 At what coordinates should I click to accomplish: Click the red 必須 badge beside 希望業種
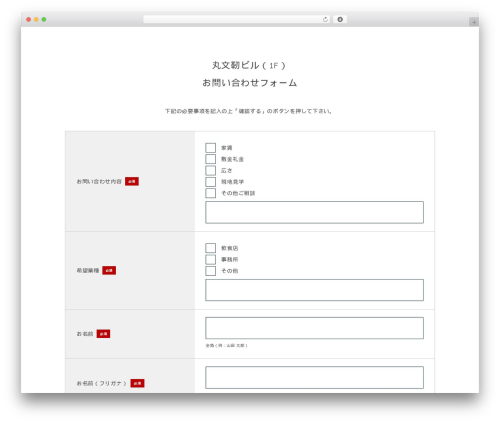point(109,270)
